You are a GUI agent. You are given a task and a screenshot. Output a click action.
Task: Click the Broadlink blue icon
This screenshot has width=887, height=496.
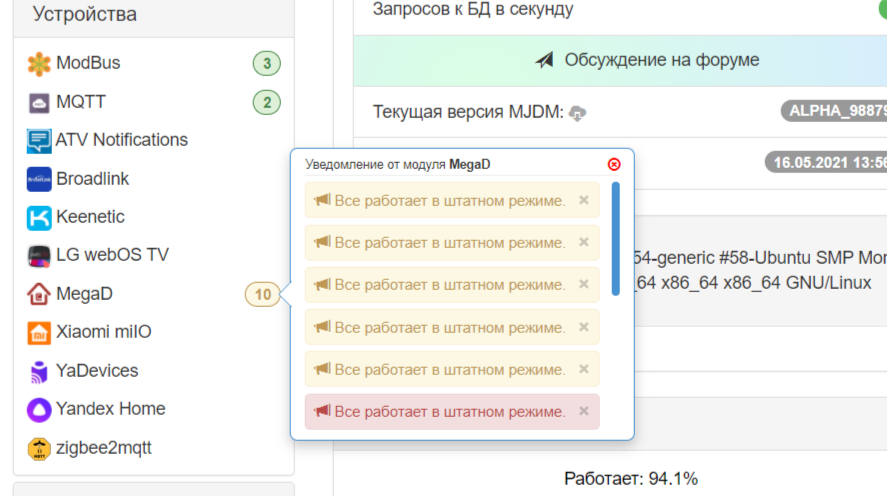pos(39,179)
